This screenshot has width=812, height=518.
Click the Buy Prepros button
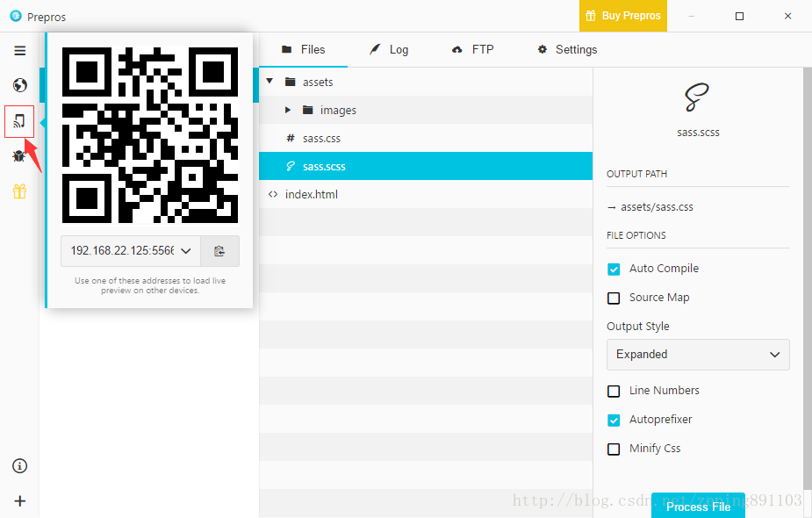tap(623, 16)
